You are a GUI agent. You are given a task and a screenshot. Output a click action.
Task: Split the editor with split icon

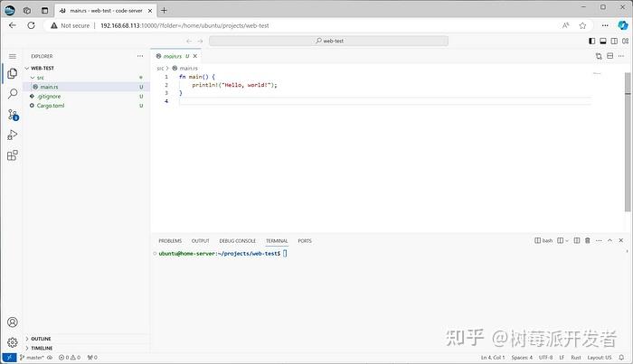pyautogui.click(x=610, y=56)
